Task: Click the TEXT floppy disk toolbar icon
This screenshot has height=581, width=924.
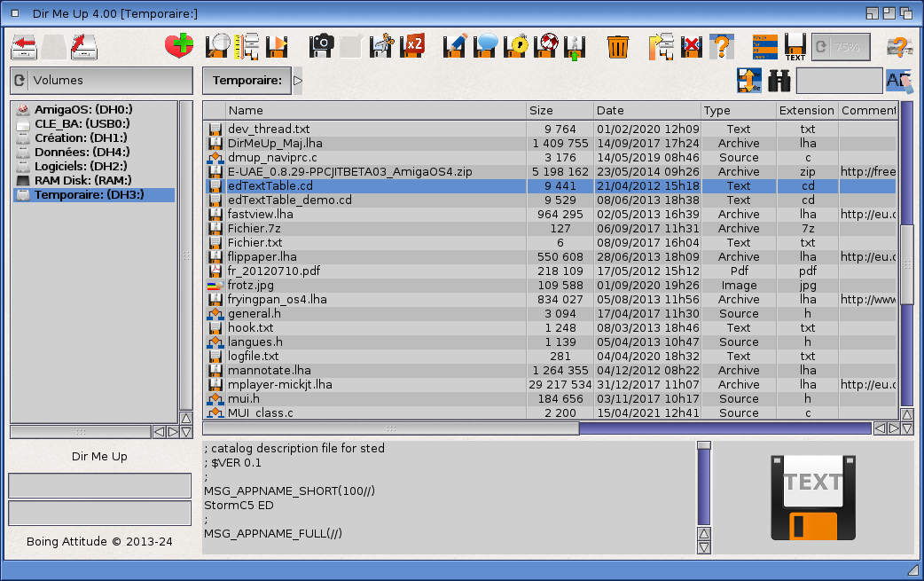Action: click(x=795, y=46)
